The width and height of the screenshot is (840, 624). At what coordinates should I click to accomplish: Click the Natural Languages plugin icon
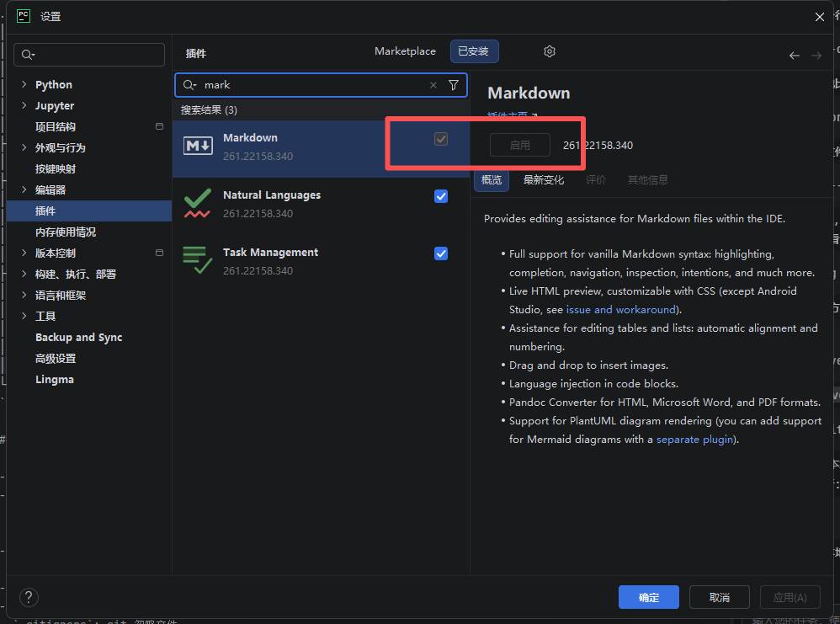pyautogui.click(x=197, y=203)
